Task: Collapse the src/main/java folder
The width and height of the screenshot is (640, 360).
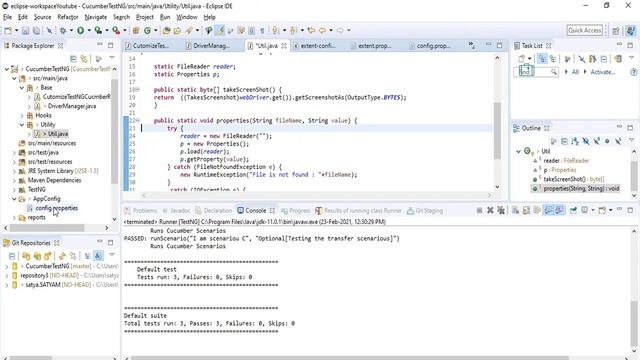Action: point(14,78)
